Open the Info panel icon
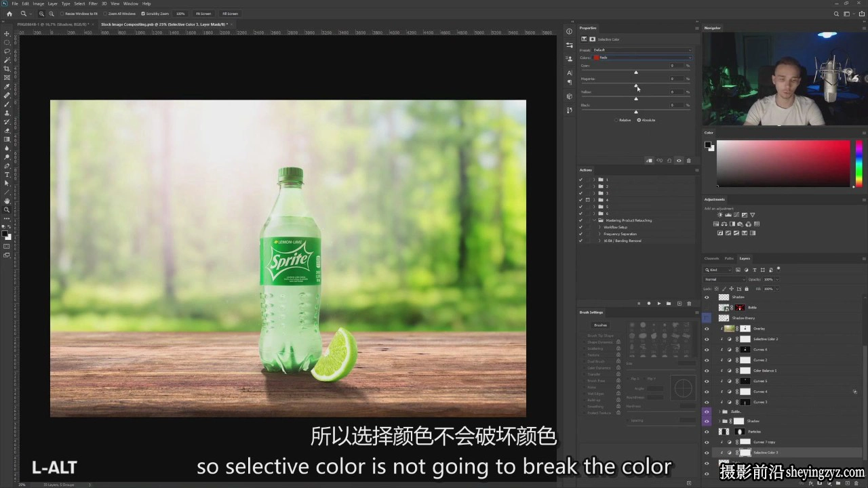Viewport: 868px width, 488px height. (x=569, y=31)
